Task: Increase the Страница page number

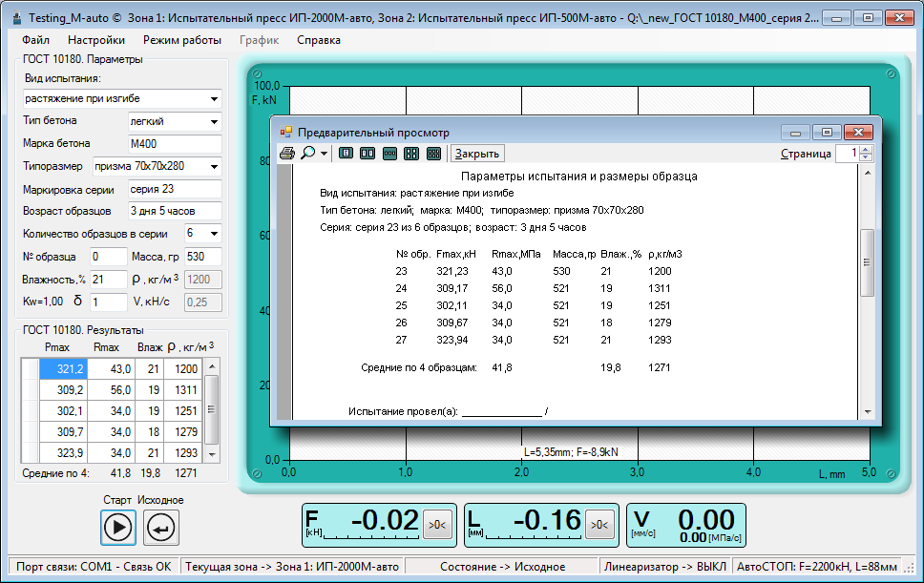Action: point(865,150)
